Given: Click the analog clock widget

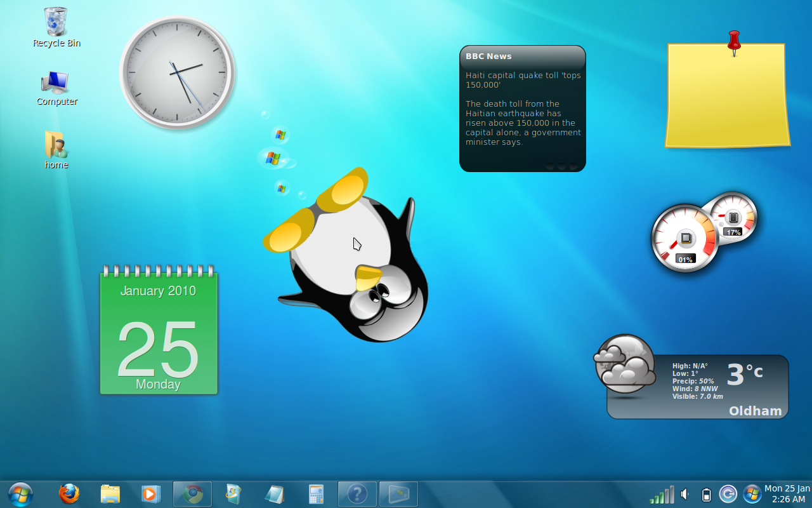Looking at the screenshot, I should click(x=178, y=72).
